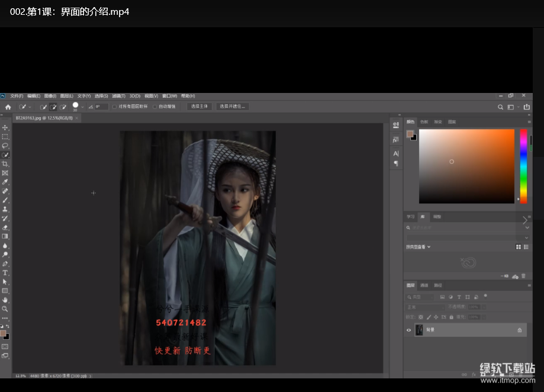Open the layer blend mode dropdown

(x=426, y=307)
